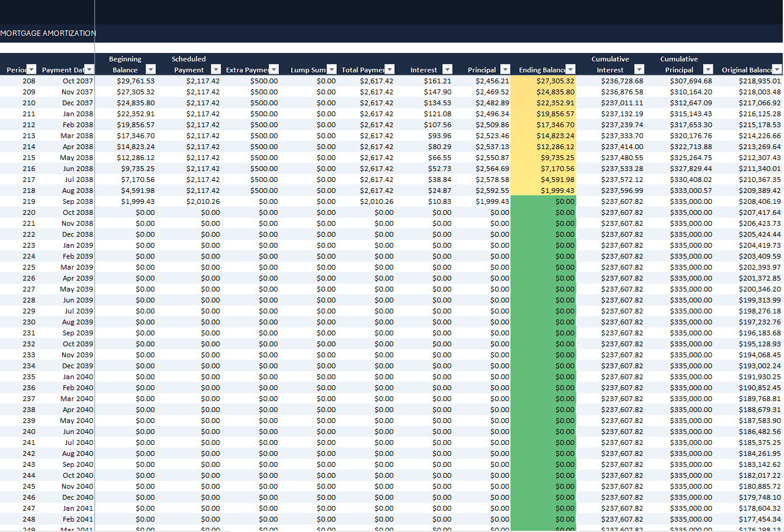The image size is (784, 532).
Task: Select original balance $213,269.64
Action: (760, 147)
